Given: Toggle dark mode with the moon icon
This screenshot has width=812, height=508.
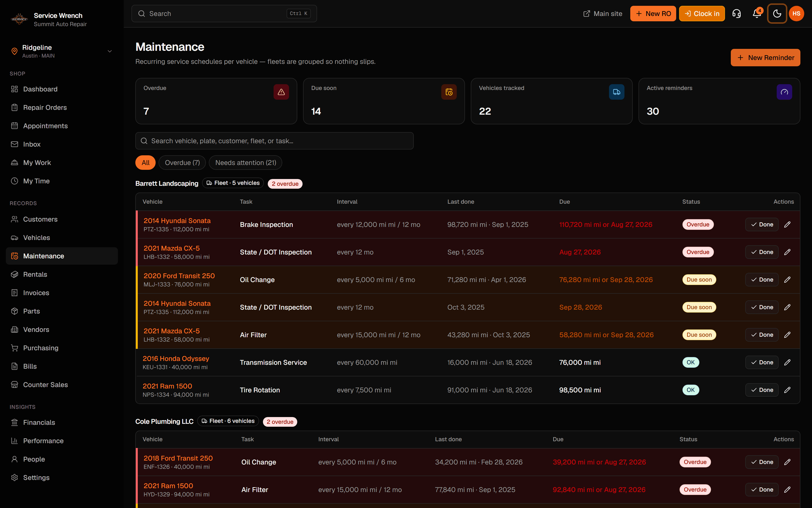Looking at the screenshot, I should 777,14.
